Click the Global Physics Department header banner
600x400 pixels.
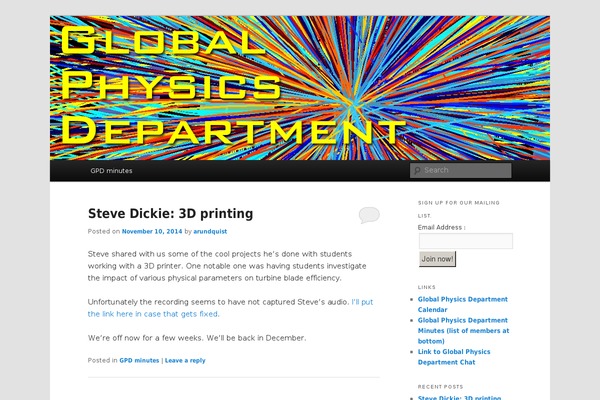click(x=300, y=88)
